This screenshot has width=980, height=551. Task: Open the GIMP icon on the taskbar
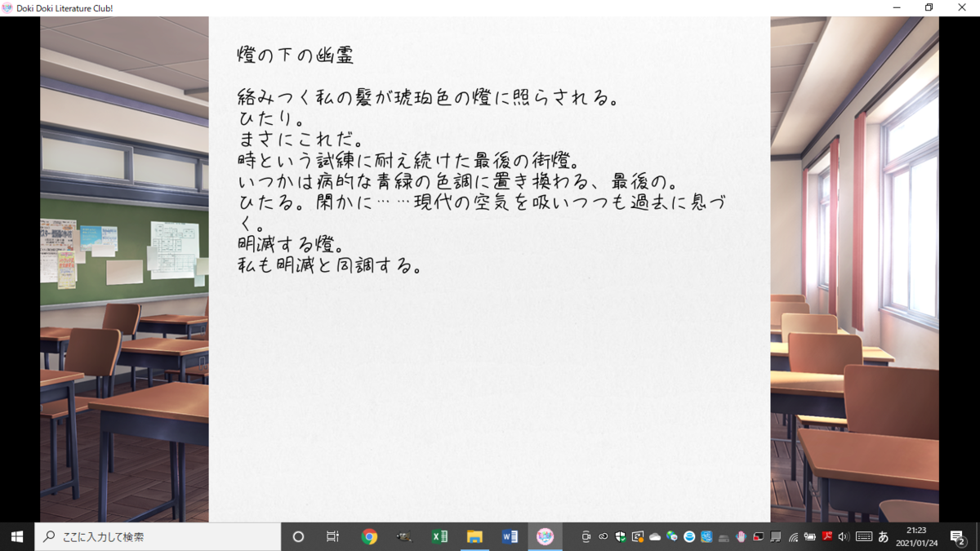(x=404, y=536)
